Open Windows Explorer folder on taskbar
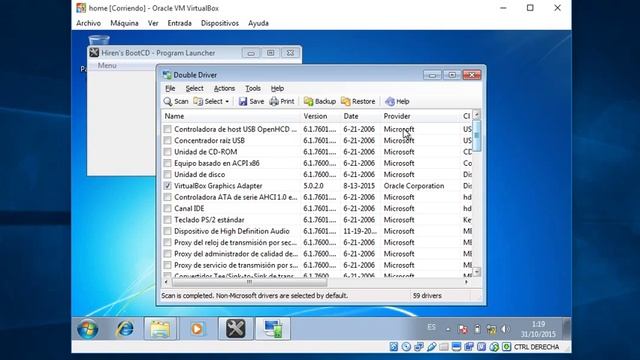Viewport: 640px width, 360px height. click(x=160, y=329)
